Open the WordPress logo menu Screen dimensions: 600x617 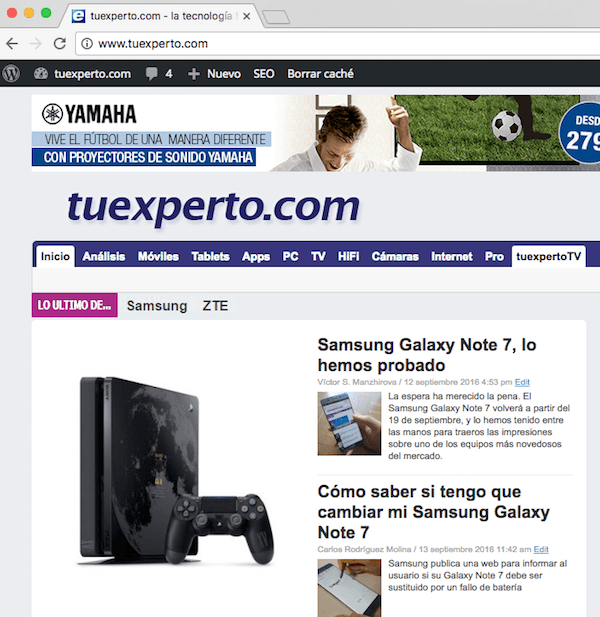pyautogui.click(x=11, y=74)
